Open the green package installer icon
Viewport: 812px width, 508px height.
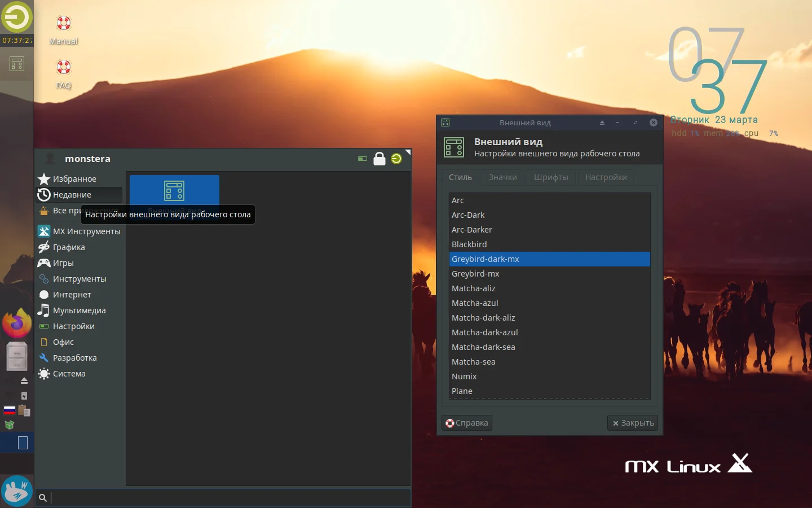coord(10,426)
